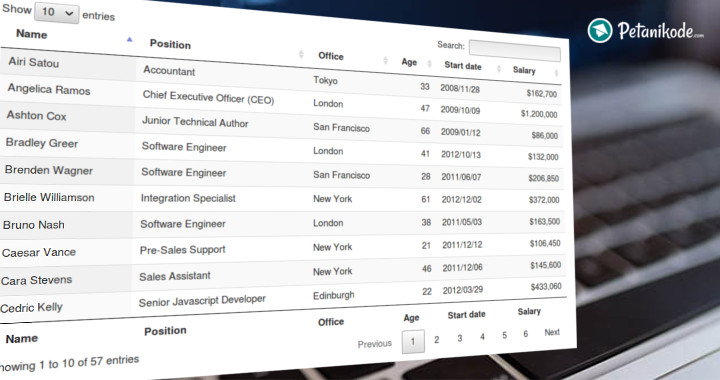Go to pagination page 2
720x380 pixels.
[x=437, y=340]
